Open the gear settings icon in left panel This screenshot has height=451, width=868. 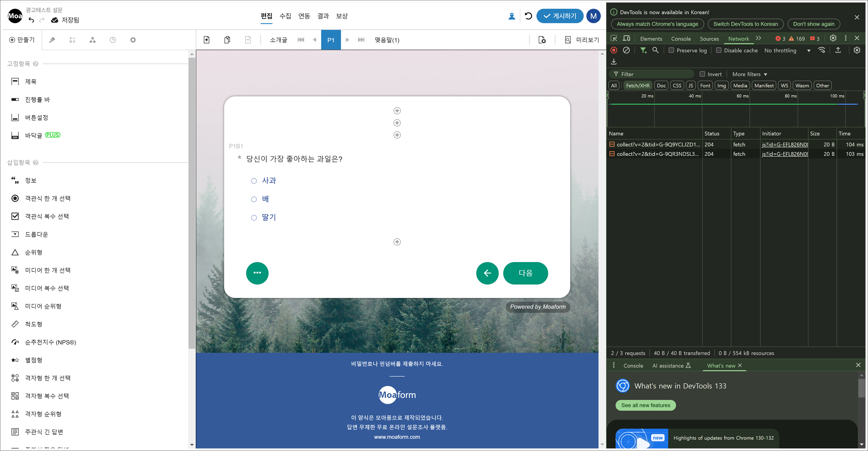(x=133, y=40)
